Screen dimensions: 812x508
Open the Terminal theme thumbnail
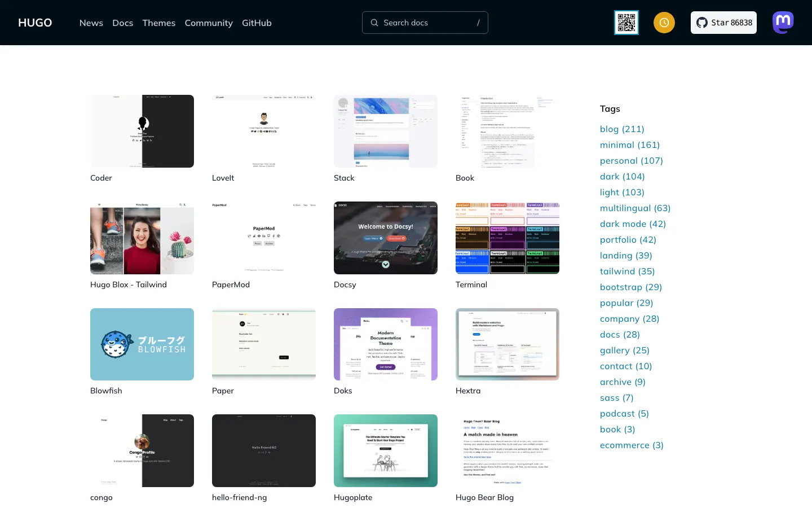[x=507, y=238]
